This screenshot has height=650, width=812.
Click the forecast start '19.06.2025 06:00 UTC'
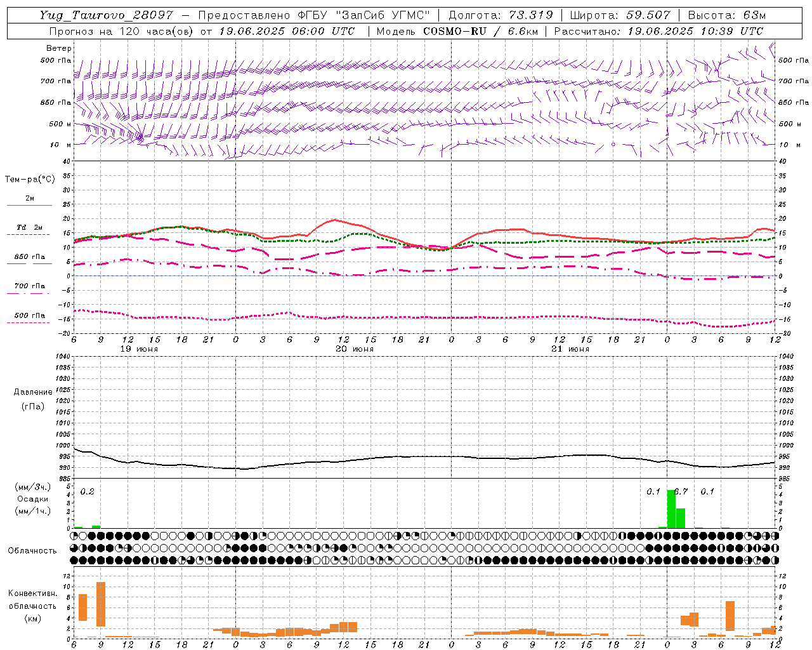point(287,31)
